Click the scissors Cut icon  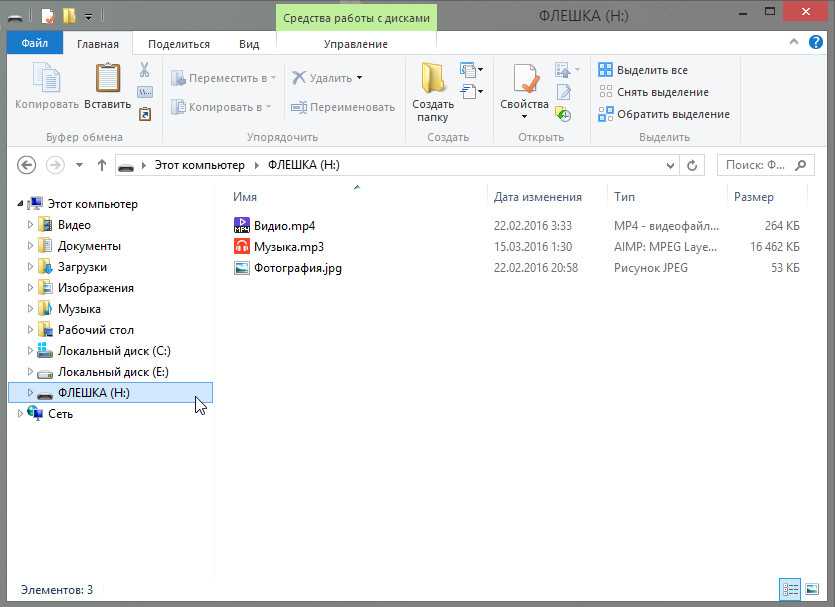click(144, 69)
